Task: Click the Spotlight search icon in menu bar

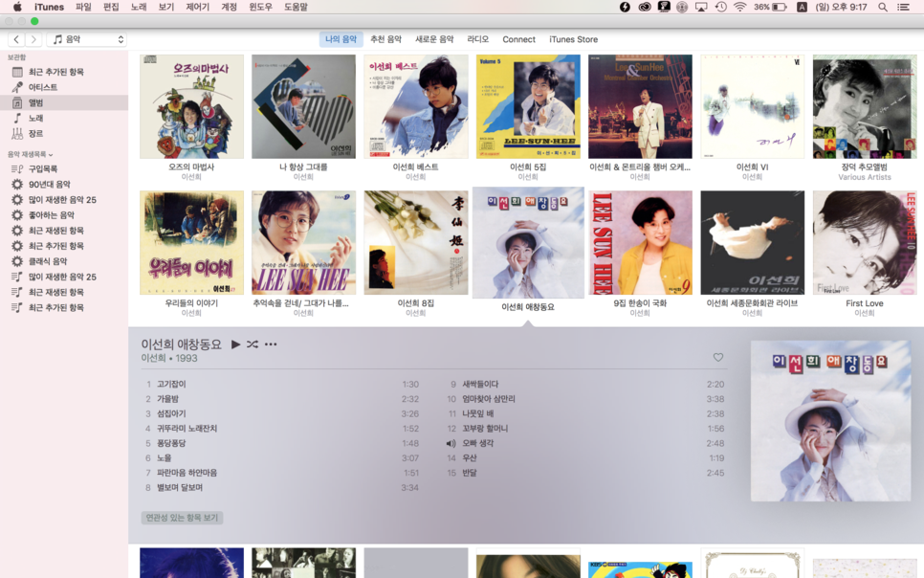Action: (x=882, y=7)
